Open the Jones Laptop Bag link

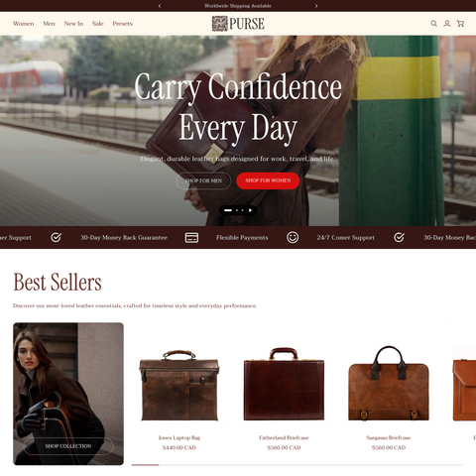click(x=179, y=437)
